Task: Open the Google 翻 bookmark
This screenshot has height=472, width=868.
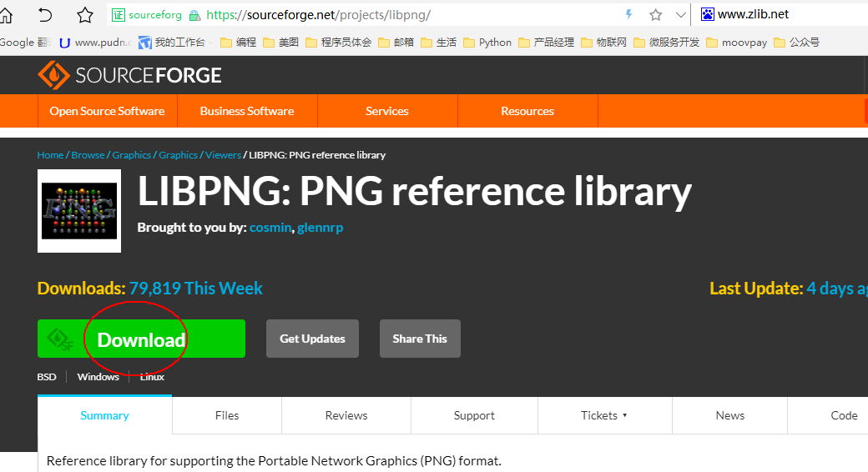Action: tap(26, 43)
